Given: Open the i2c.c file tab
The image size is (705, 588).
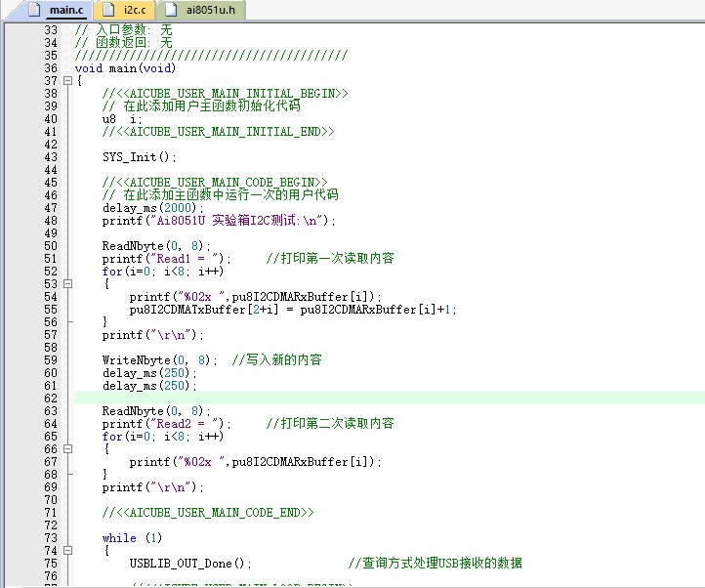Looking at the screenshot, I should pyautogui.click(x=125, y=10).
